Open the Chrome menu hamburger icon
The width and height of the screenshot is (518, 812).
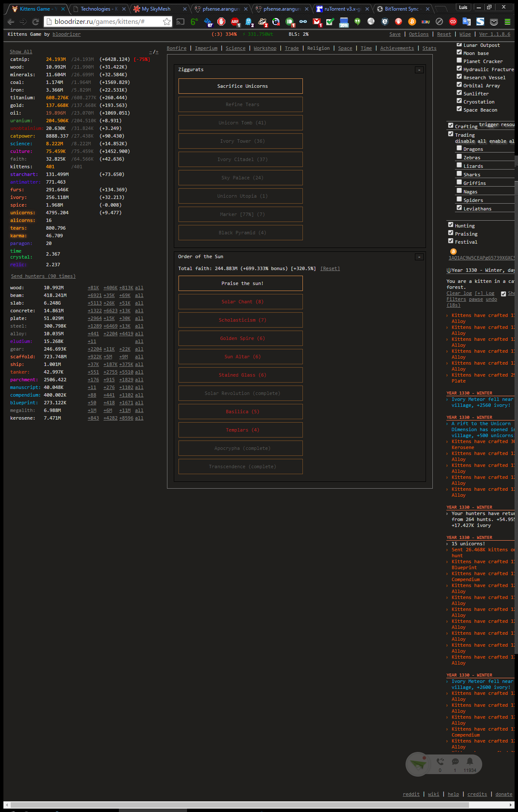[507, 22]
